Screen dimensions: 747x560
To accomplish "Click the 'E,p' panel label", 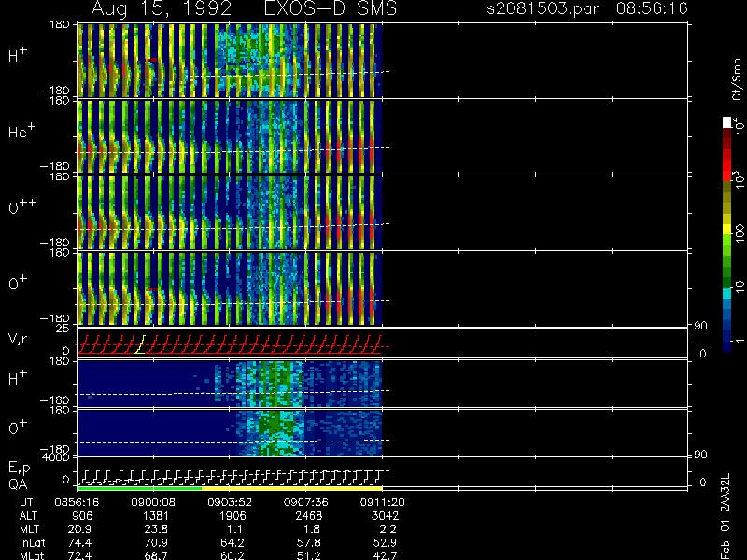I will tap(19, 469).
